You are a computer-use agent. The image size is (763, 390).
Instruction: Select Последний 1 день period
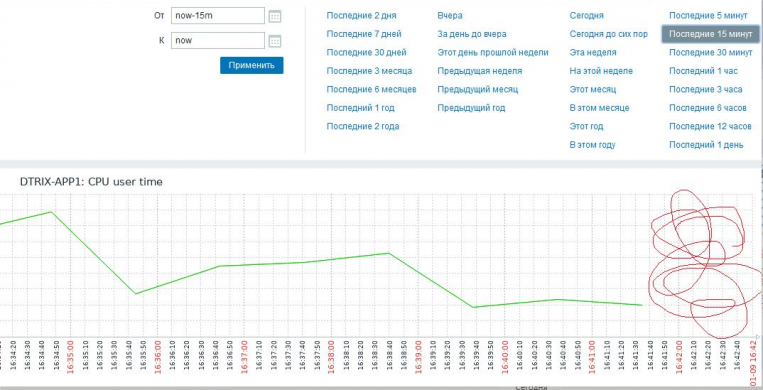[x=706, y=145]
